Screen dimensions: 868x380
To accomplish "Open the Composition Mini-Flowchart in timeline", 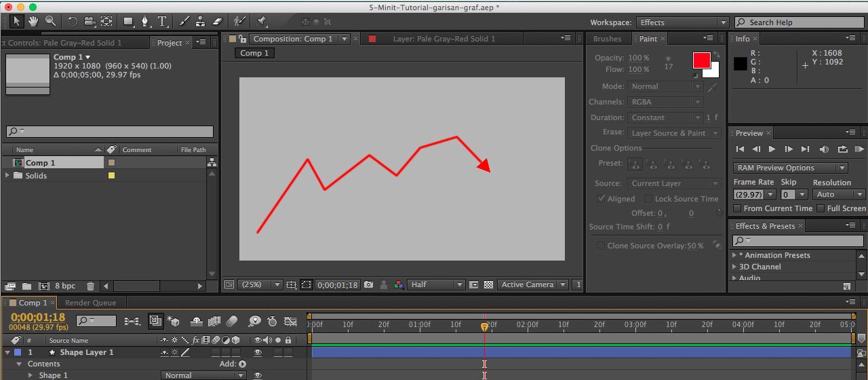I will (132, 321).
